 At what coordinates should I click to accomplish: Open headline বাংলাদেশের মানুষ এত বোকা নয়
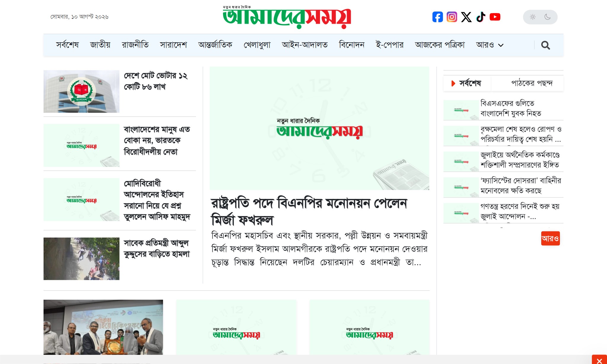(157, 141)
